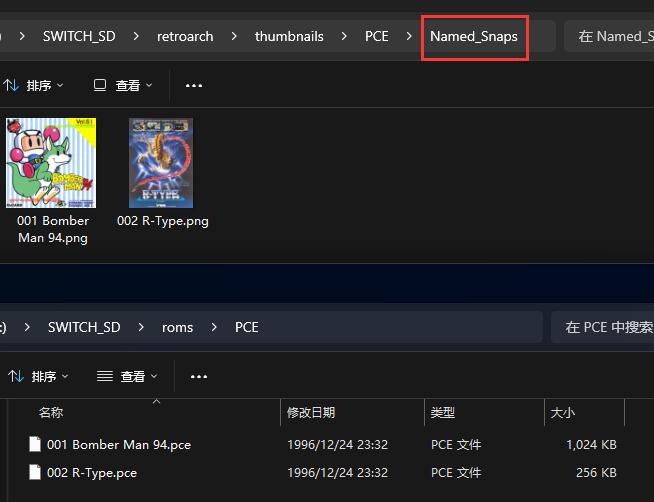The image size is (654, 502).
Task: Click roms in the lower address bar
Action: (x=177, y=327)
